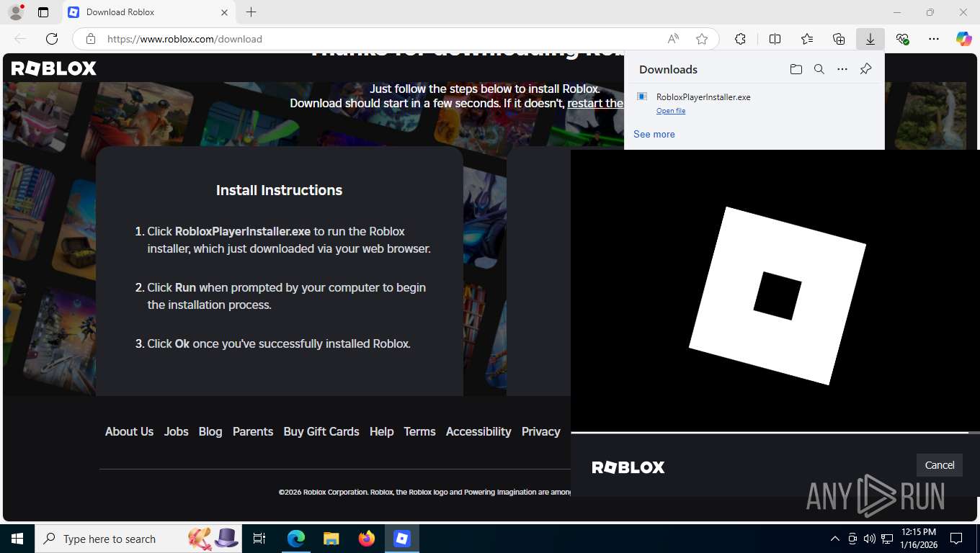Click the Install Instructions heading
980x553 pixels.
pyautogui.click(x=279, y=190)
